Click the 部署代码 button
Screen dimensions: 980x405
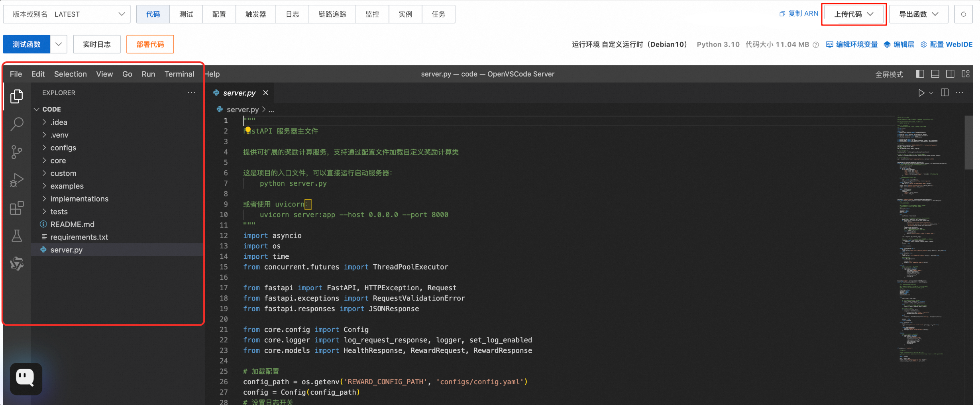click(x=150, y=44)
